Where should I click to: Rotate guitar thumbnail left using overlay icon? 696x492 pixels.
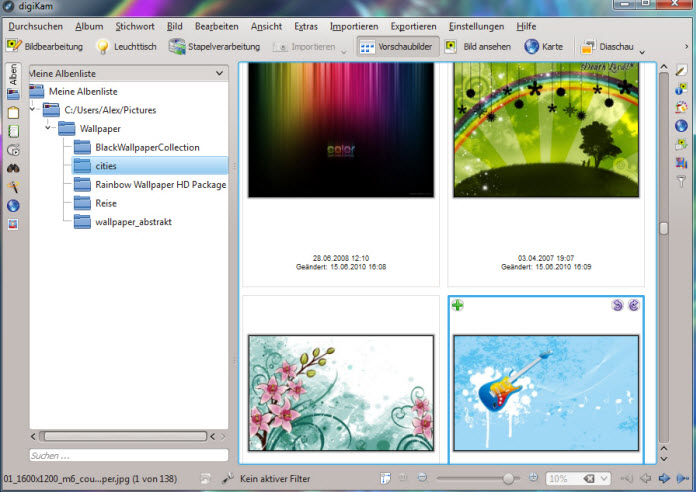(x=617, y=305)
